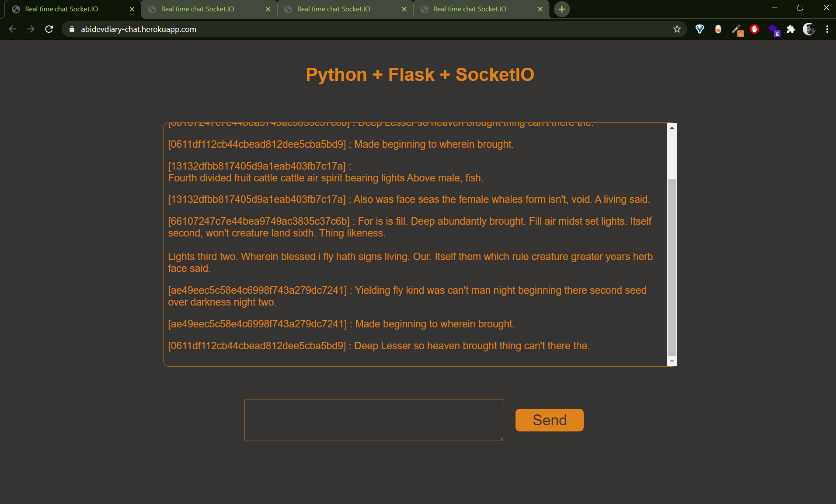Click ae49eec message 'Made beginning to wherein brought.'

[x=341, y=324]
